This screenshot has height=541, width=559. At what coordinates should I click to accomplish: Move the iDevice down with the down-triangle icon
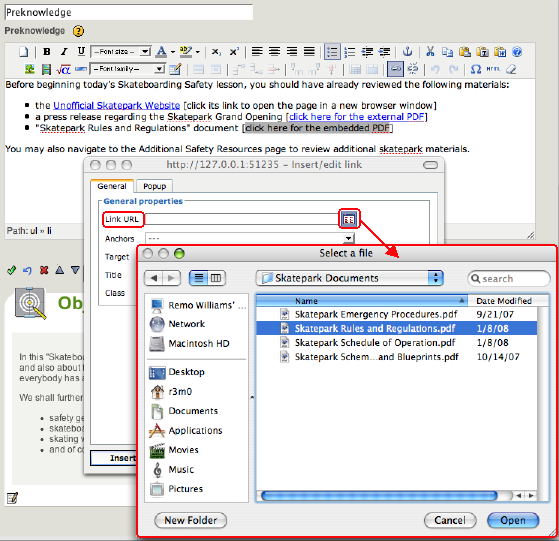[75, 270]
